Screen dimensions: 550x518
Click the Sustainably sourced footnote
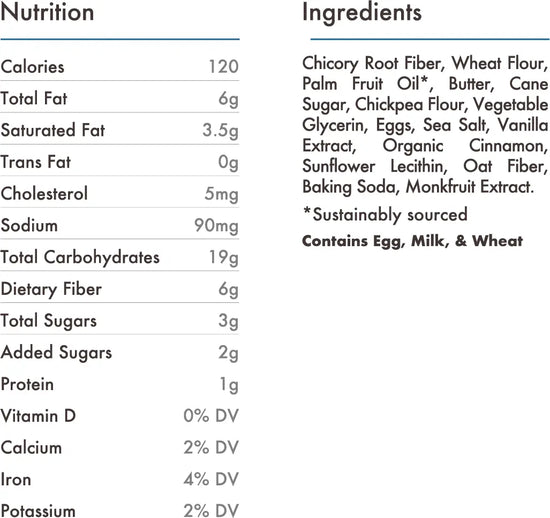(385, 215)
